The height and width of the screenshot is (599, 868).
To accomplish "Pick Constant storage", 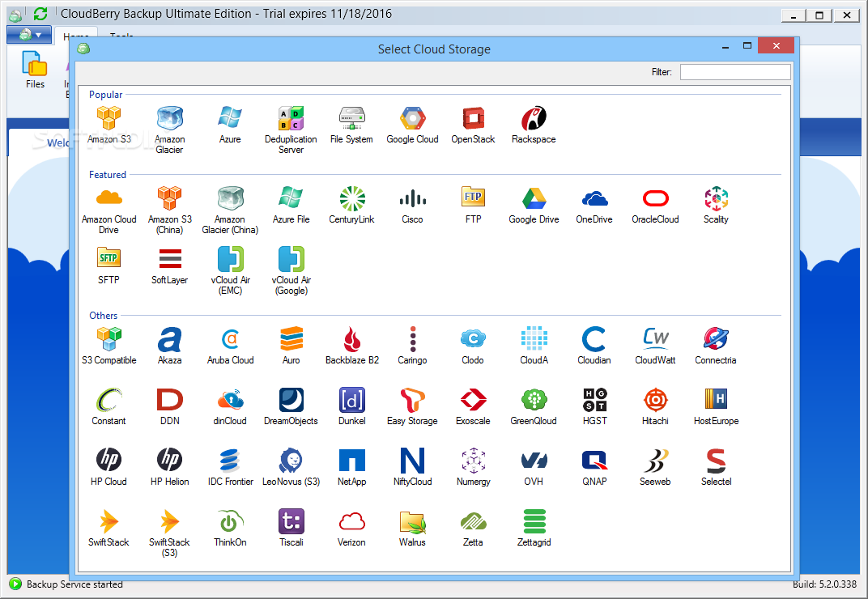I will pyautogui.click(x=108, y=407).
